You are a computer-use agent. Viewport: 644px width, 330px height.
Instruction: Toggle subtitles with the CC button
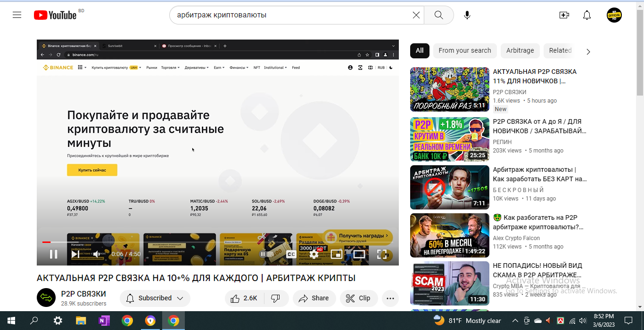291,254
